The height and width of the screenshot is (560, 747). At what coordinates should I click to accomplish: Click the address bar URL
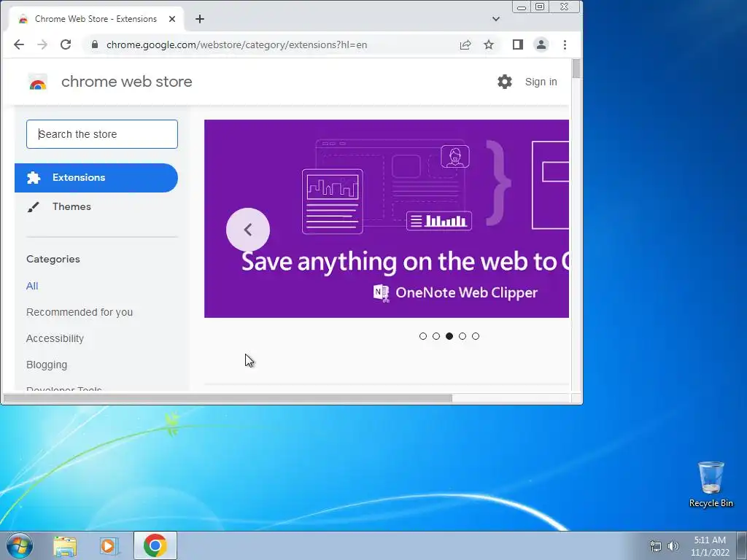click(237, 44)
